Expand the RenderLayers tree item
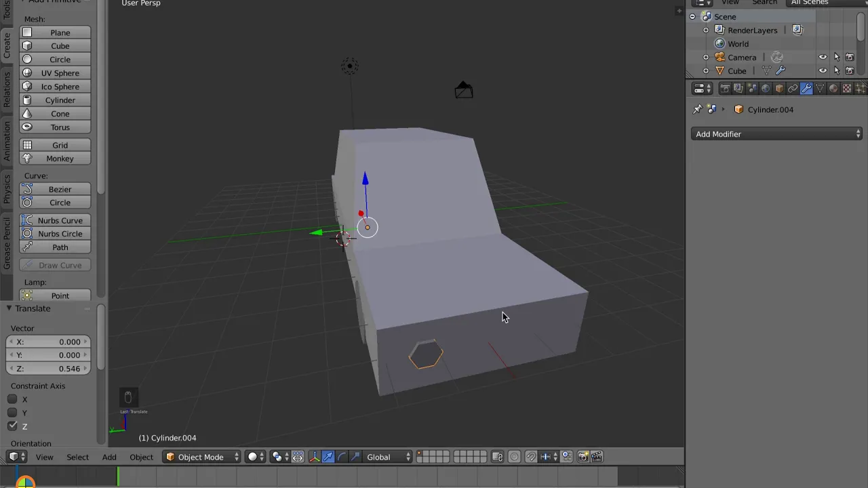Viewport: 868px width, 488px height. point(706,30)
